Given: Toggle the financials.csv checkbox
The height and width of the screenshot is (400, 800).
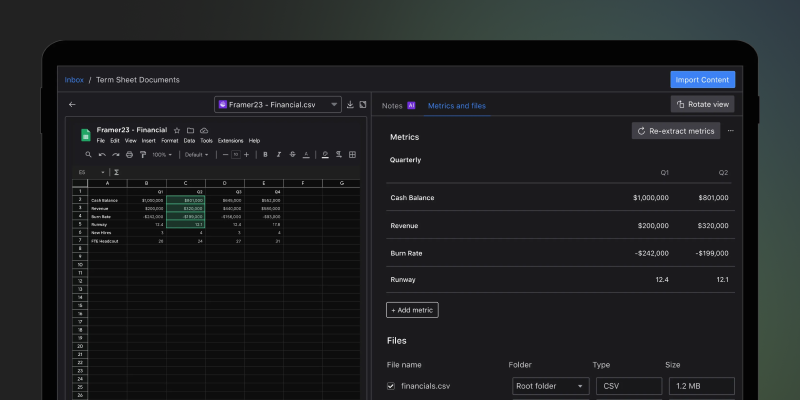Looking at the screenshot, I should tap(391, 386).
